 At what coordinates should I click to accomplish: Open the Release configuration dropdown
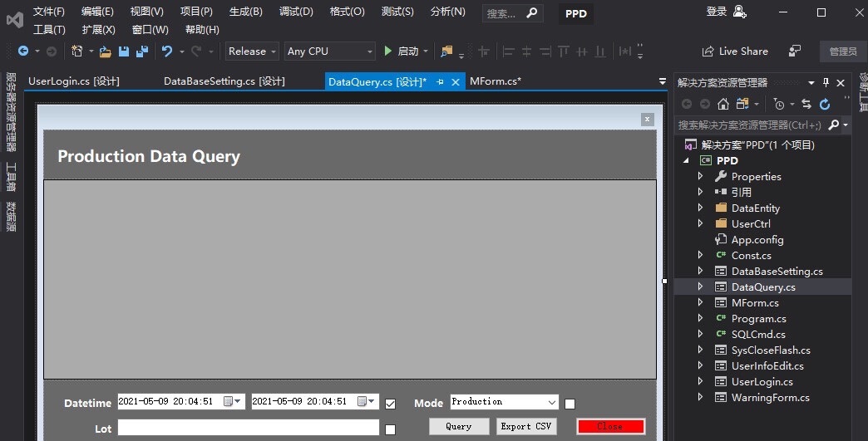pos(274,51)
